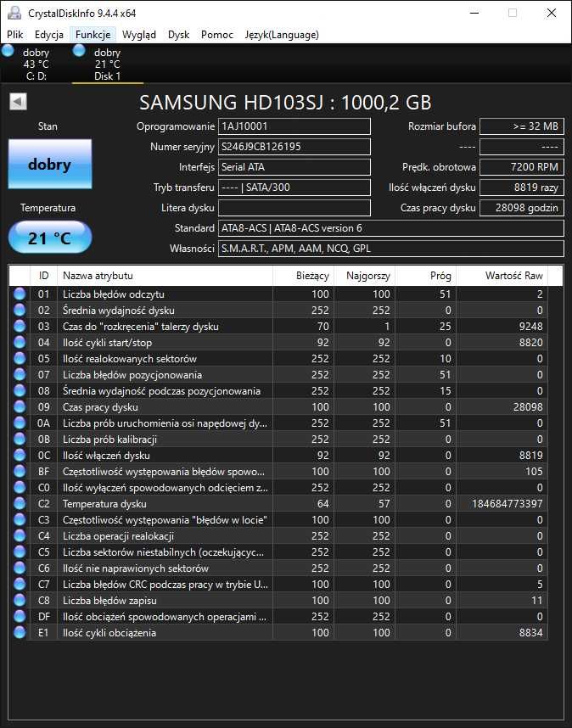Click the serial number field S246J9CB126195
572x728 pixels.
pyautogui.click(x=294, y=147)
